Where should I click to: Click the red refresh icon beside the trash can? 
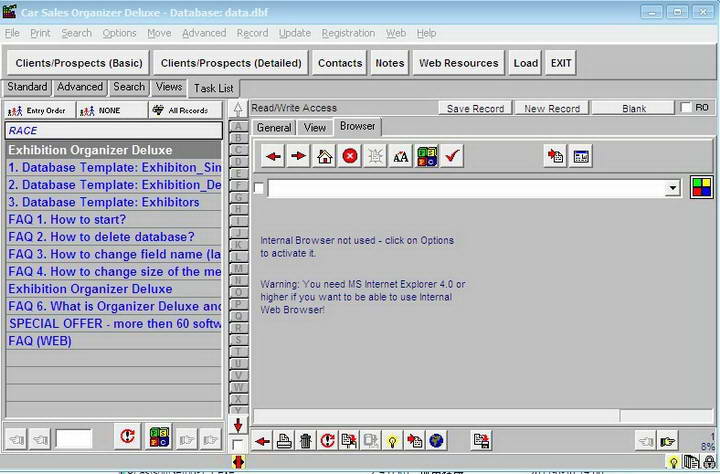327,441
